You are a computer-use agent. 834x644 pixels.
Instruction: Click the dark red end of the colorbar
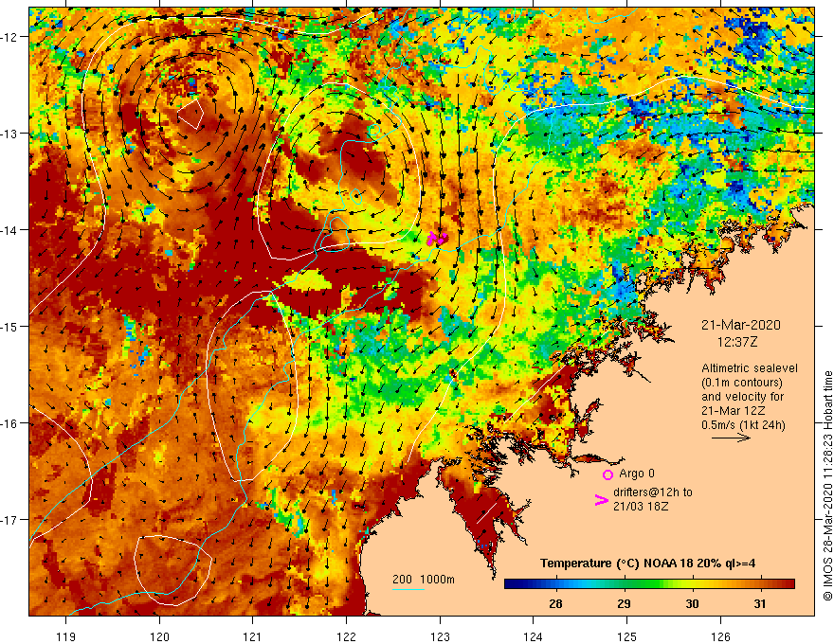(x=789, y=584)
